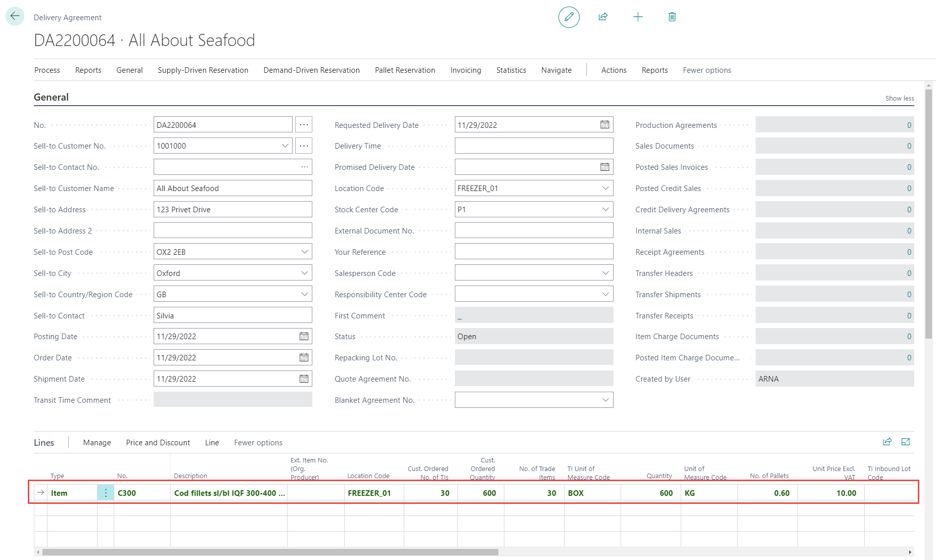Image resolution: width=936 pixels, height=560 pixels.
Task: Expand Sell-to Customer No. dropdown
Action: tap(285, 146)
